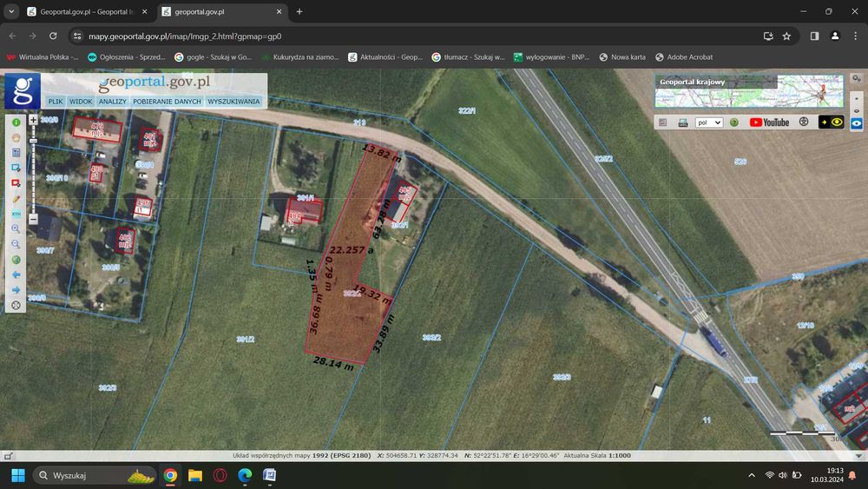This screenshot has width=868, height=489.
Task: Open the Chrome tab search dropdown
Action: tap(11, 11)
